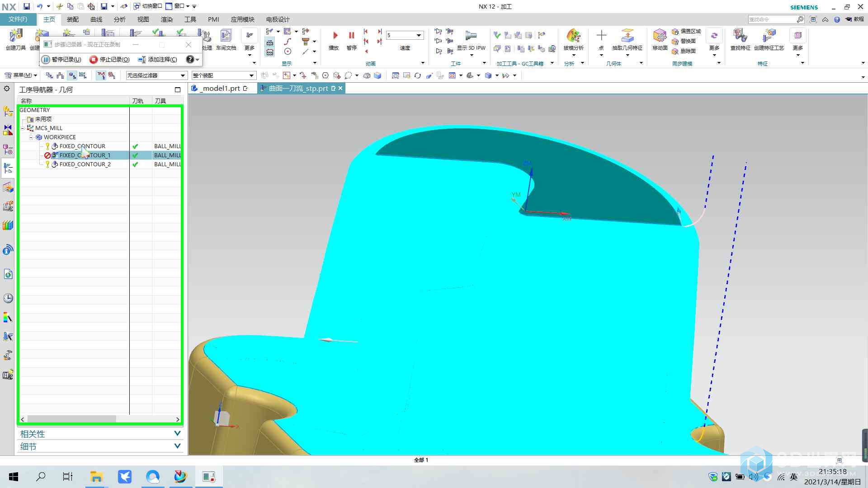
Task: Switch navigator to program order view
Action: pyautogui.click(x=49, y=75)
